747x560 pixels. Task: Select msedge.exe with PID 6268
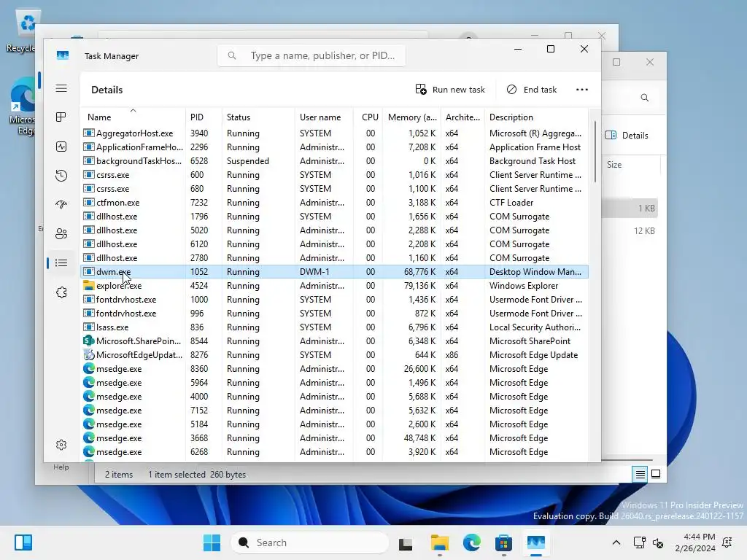[334, 451]
